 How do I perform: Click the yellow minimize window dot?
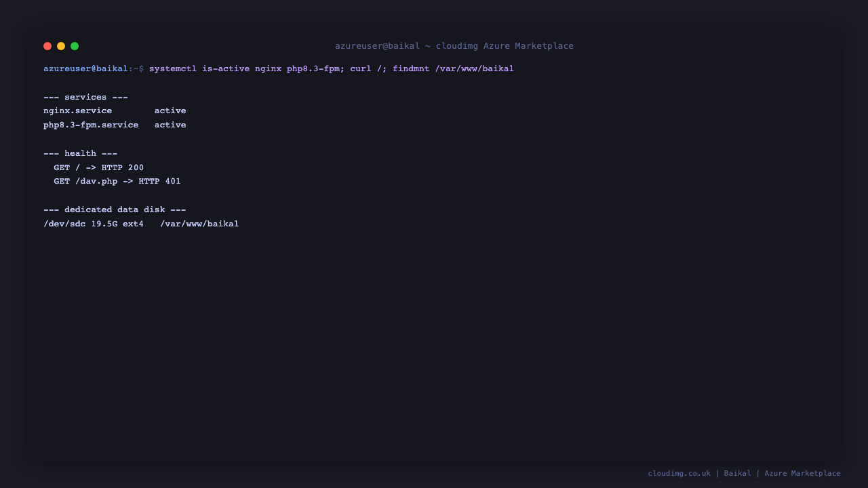61,46
